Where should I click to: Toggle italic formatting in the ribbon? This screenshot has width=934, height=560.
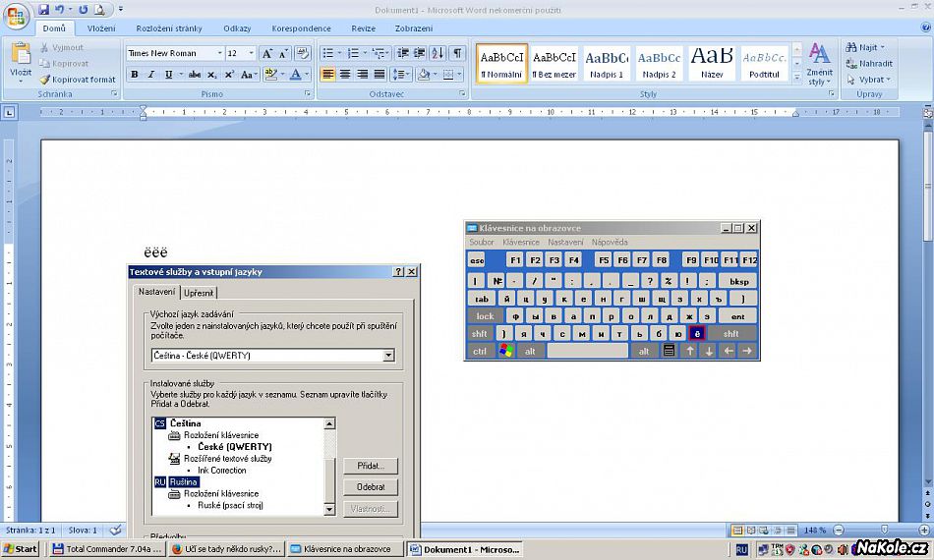[x=151, y=75]
